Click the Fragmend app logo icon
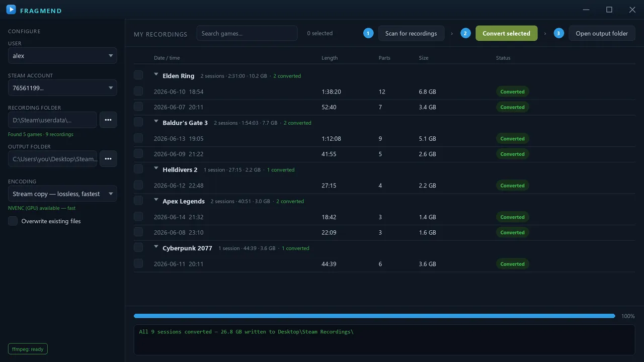 pos(11,10)
